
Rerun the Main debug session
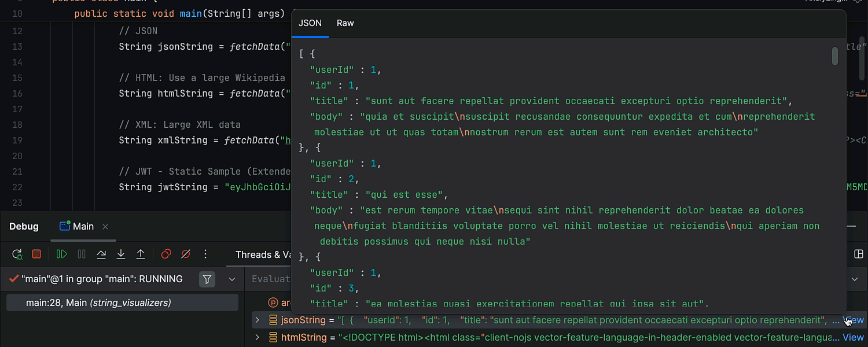[17, 254]
